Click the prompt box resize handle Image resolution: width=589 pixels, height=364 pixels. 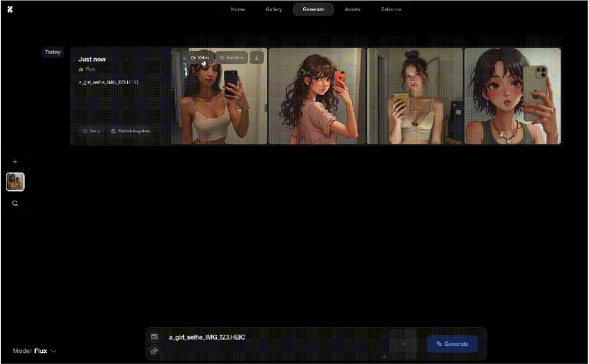click(x=384, y=356)
